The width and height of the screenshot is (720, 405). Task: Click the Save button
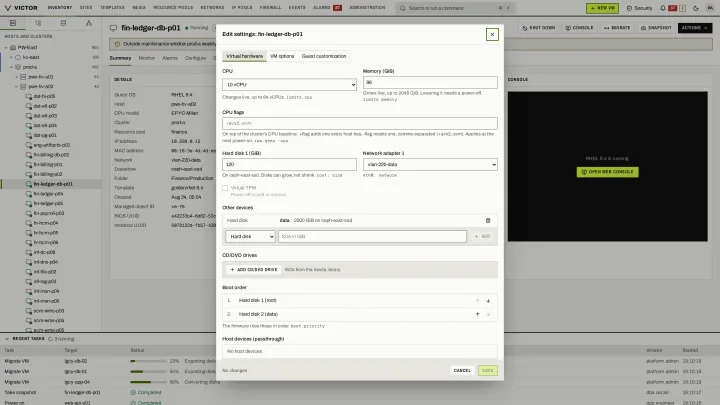(x=488, y=371)
